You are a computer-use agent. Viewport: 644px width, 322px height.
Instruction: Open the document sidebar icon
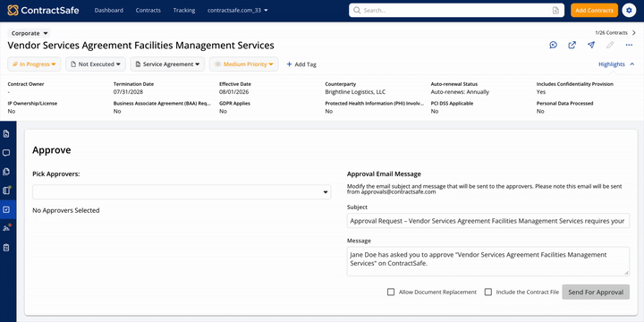pos(6,134)
